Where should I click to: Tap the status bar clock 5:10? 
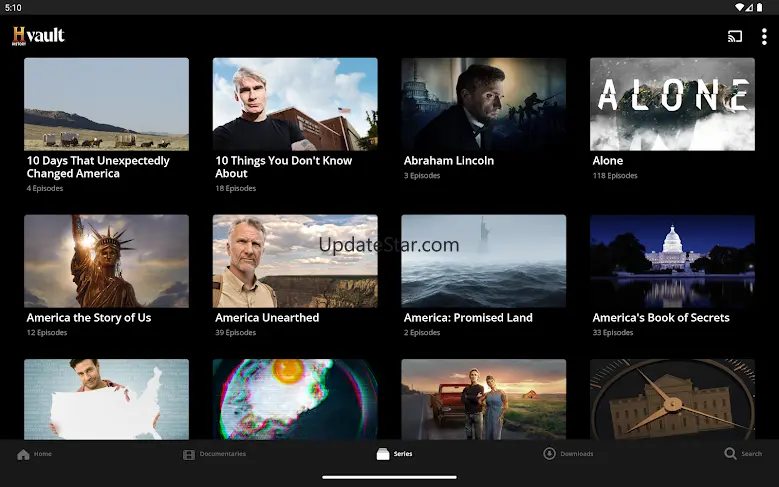[x=13, y=7]
